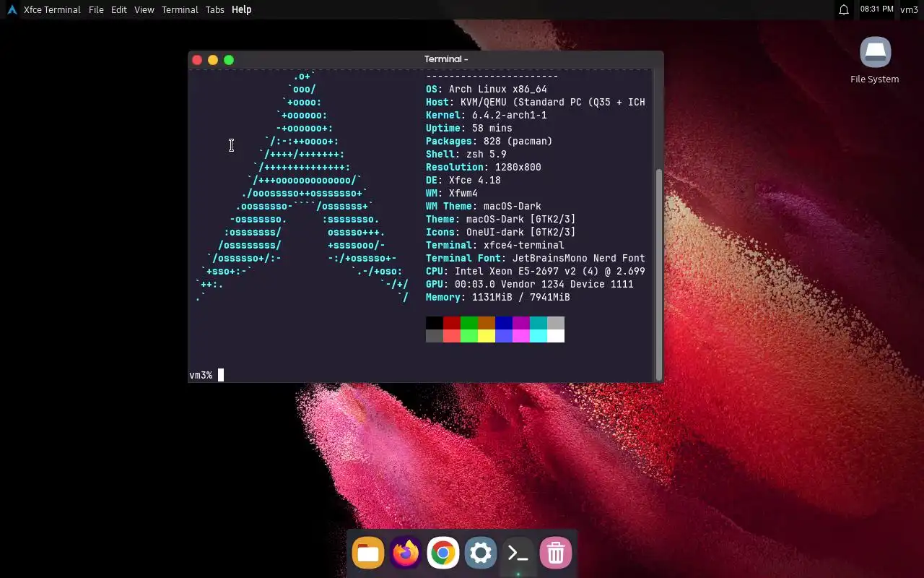Open the Help menu
Image resolution: width=924 pixels, height=578 pixels.
tap(242, 9)
